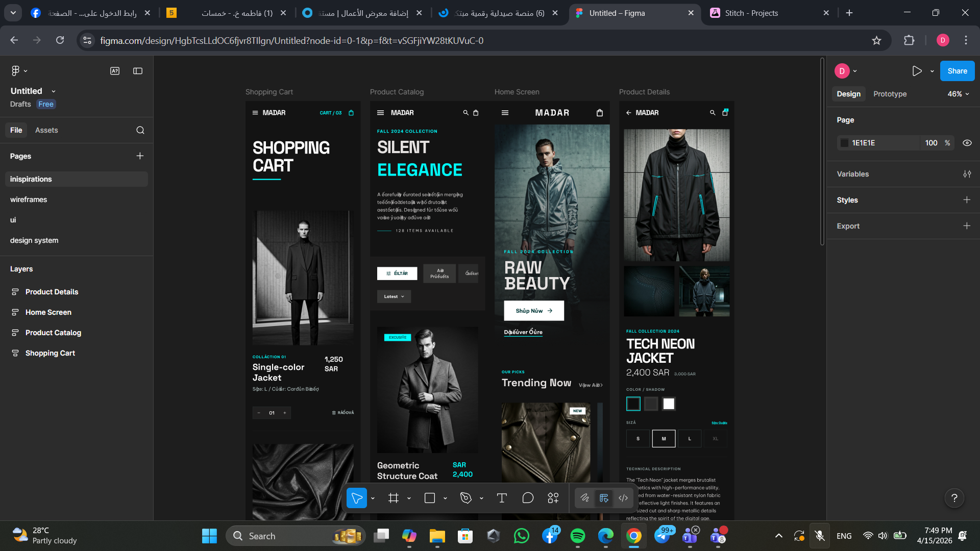Select the inispirations page

[x=77, y=179]
